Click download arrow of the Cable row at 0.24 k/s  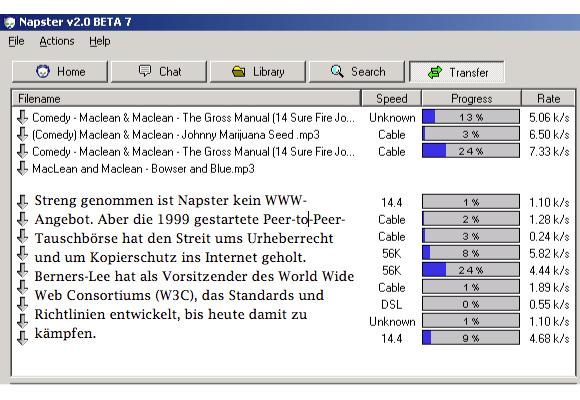click(22, 236)
